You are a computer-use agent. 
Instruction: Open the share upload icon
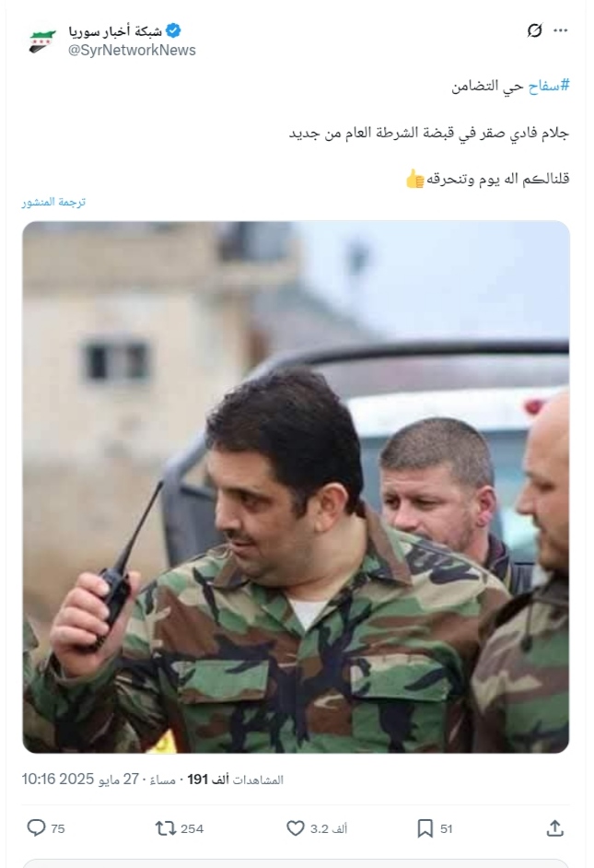[x=554, y=828]
